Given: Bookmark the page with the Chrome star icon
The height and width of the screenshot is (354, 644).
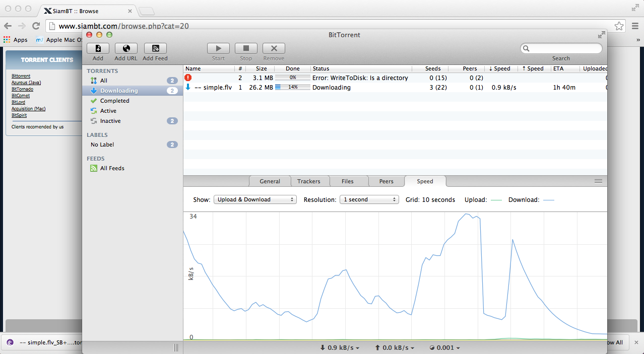Looking at the screenshot, I should click(619, 26).
